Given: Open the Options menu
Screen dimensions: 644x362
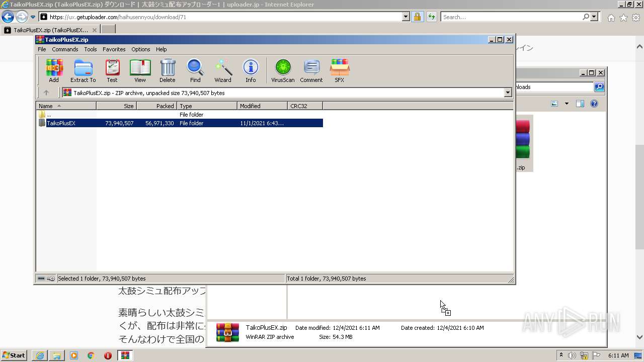Looking at the screenshot, I should click(x=141, y=49).
